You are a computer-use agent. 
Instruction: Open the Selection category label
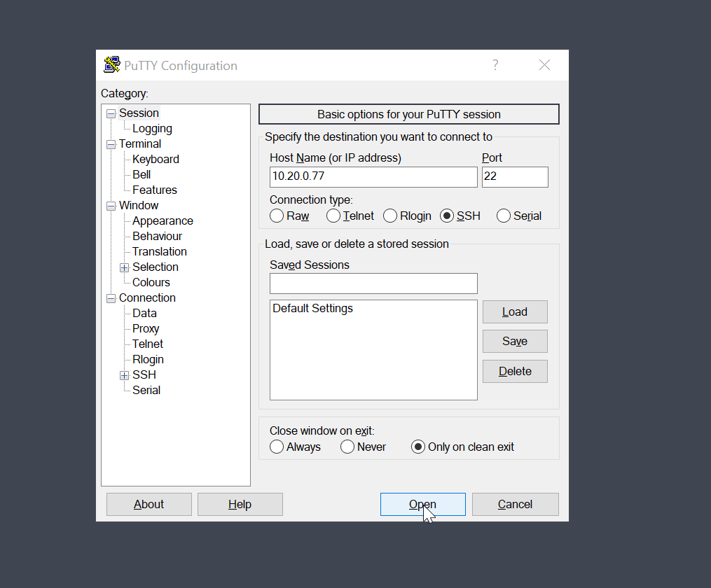click(x=155, y=267)
